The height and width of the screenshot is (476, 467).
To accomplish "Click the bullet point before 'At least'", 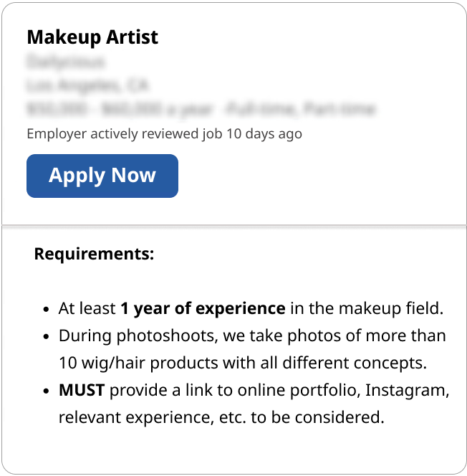I will point(46,310).
